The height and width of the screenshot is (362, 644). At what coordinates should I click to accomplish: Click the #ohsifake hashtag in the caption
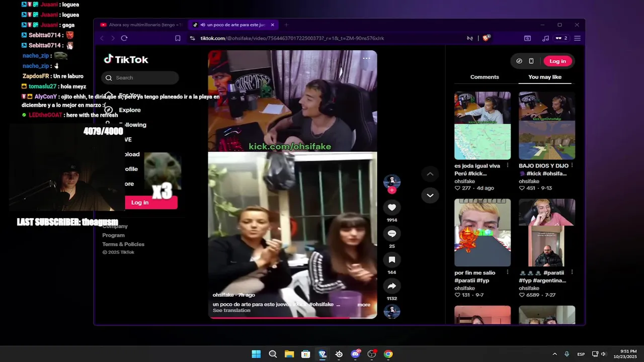coord(321,305)
